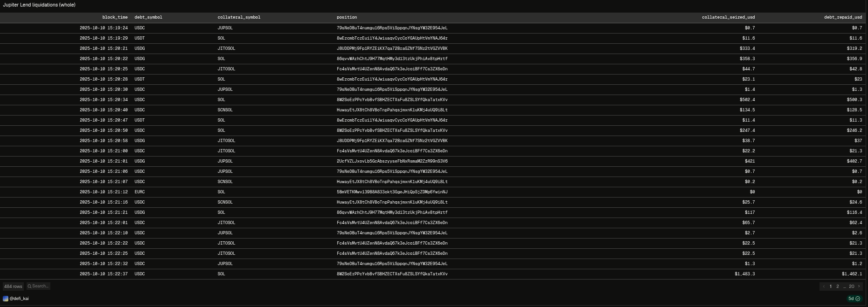Viewport: 868px width, 307px height.
Task: Click the magnifier icon in the search box
Action: 29,286
